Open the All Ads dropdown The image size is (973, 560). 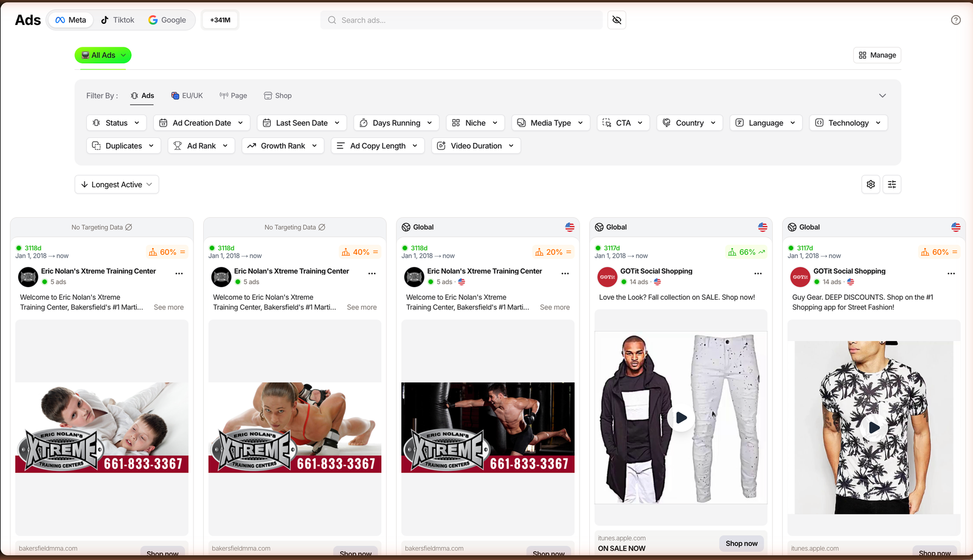pos(103,55)
